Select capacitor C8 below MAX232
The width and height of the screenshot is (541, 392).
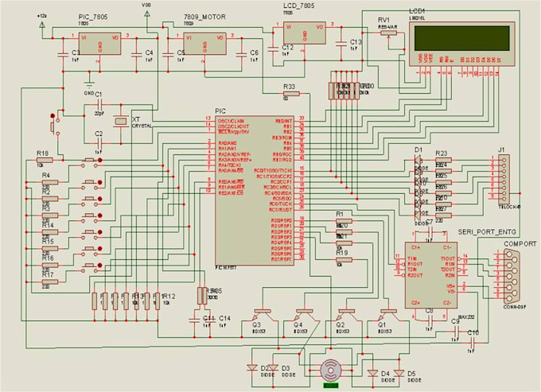coord(430,320)
